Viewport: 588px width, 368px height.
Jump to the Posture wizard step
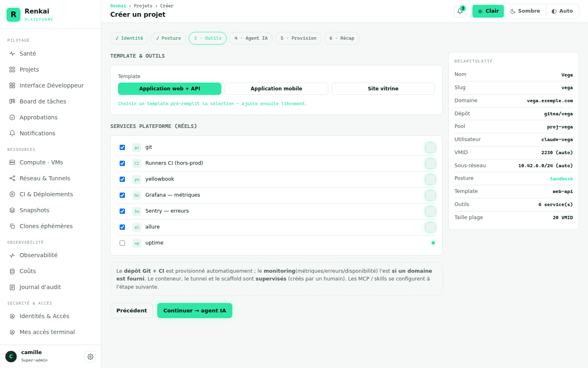click(x=168, y=38)
